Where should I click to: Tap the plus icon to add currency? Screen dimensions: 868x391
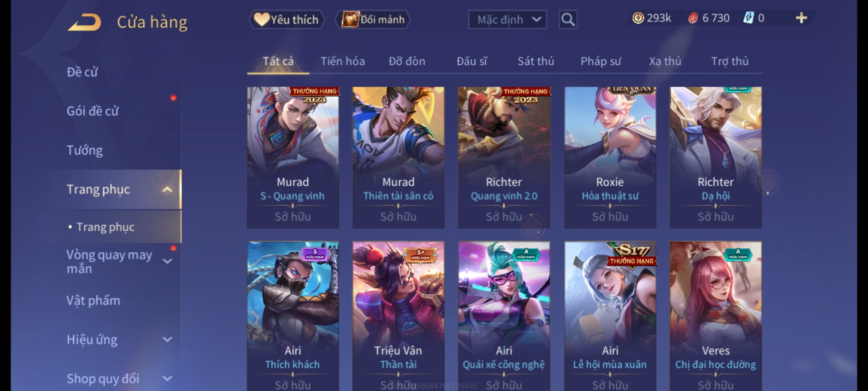pos(801,18)
